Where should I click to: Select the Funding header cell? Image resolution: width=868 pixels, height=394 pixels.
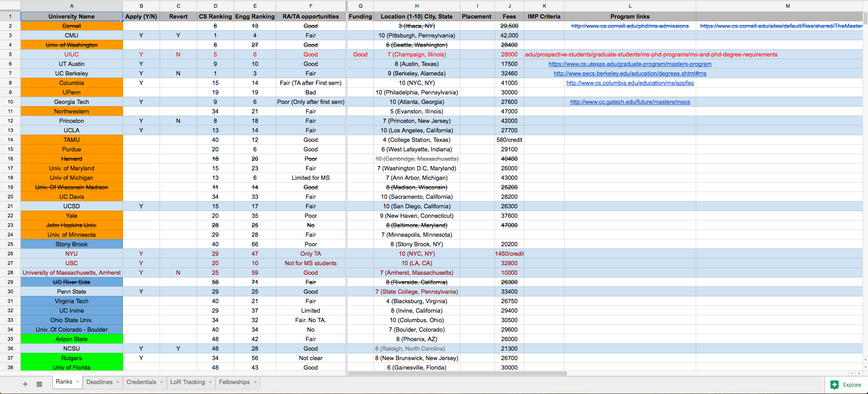coord(360,17)
